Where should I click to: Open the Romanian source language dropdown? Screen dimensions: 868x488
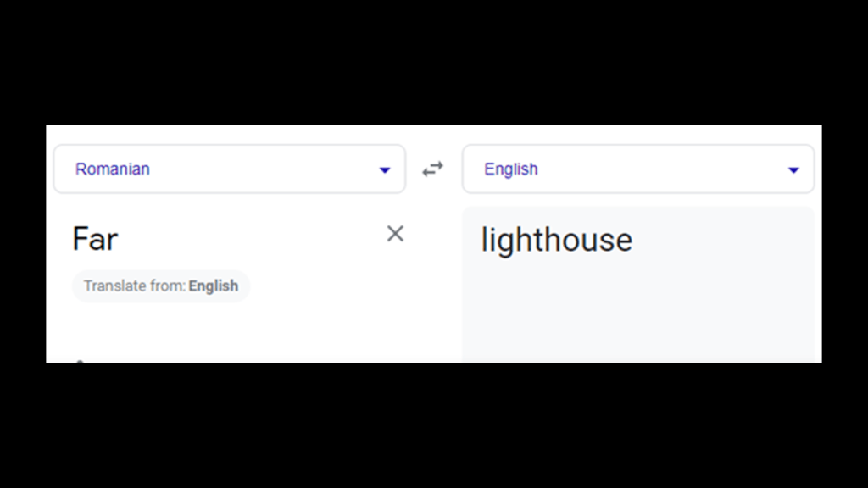point(229,169)
